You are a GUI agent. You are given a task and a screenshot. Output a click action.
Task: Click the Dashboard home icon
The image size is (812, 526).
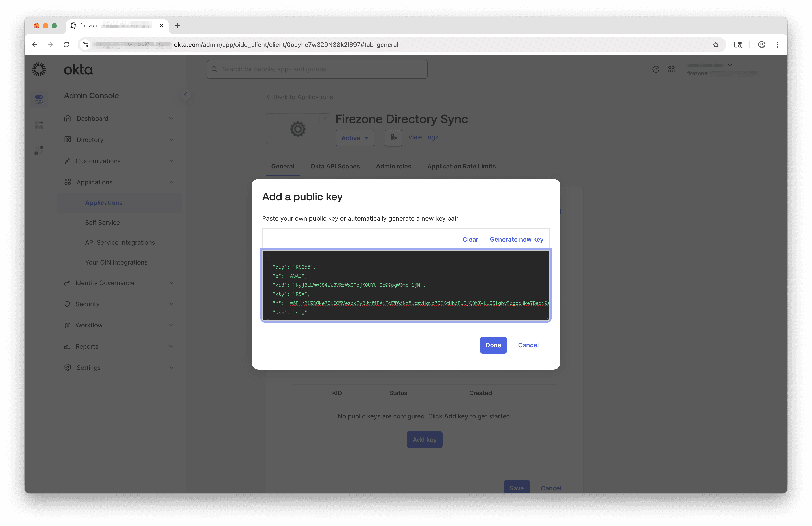[x=68, y=118]
